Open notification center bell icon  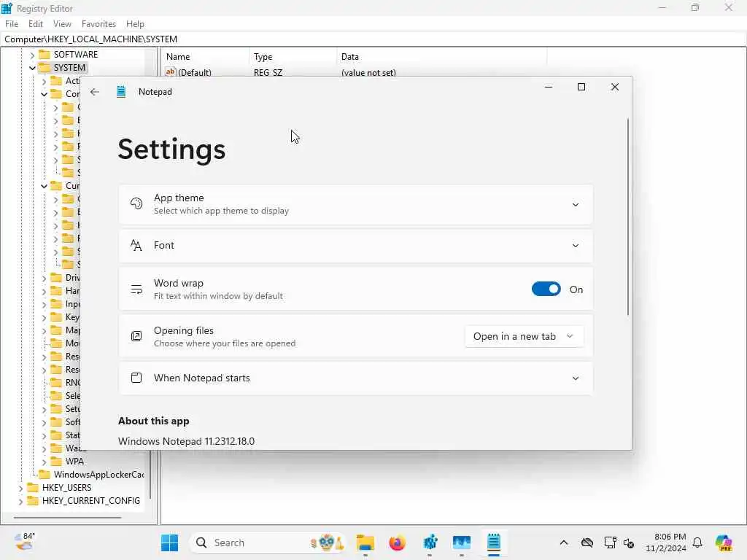[x=697, y=542]
